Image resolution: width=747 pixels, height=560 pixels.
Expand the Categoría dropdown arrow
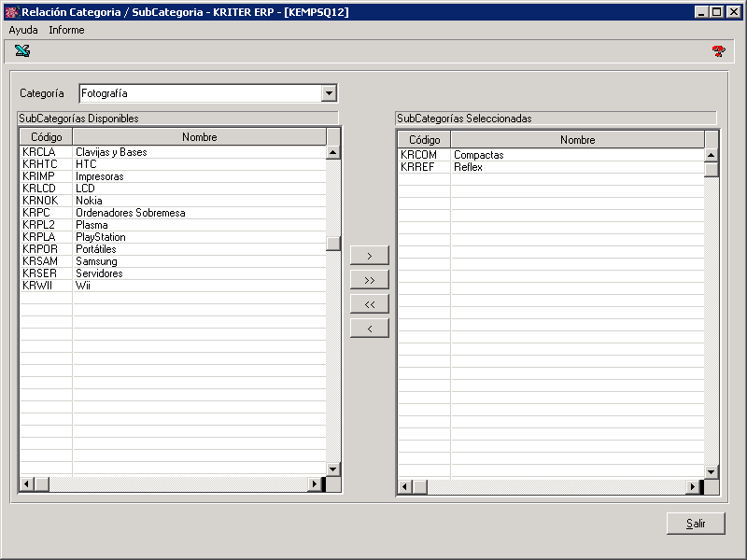329,93
